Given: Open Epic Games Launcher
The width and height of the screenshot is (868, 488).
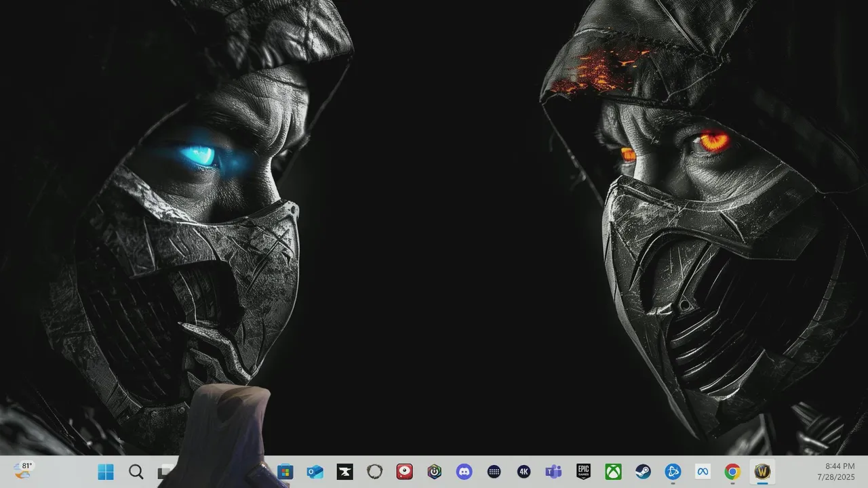Looking at the screenshot, I should (x=583, y=472).
